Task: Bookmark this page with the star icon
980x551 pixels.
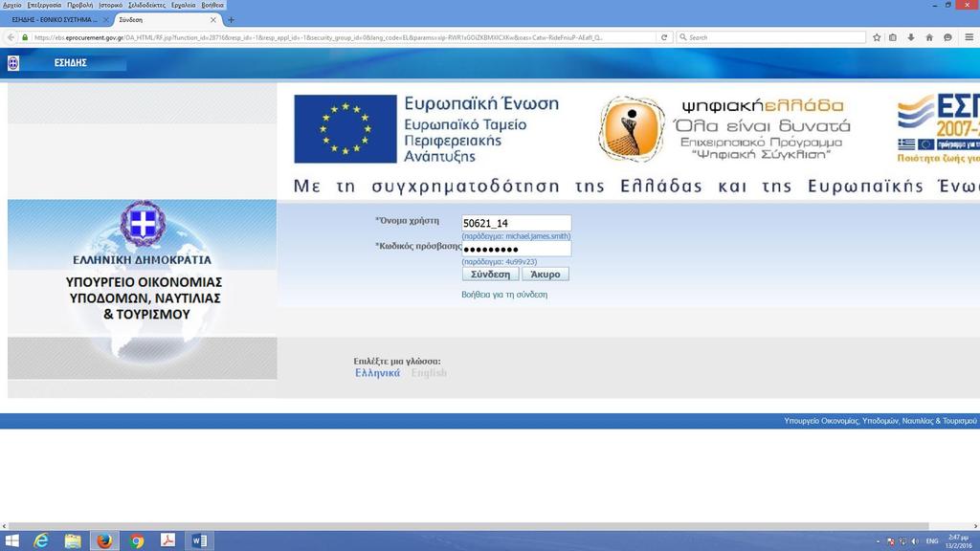Action: 877,37
